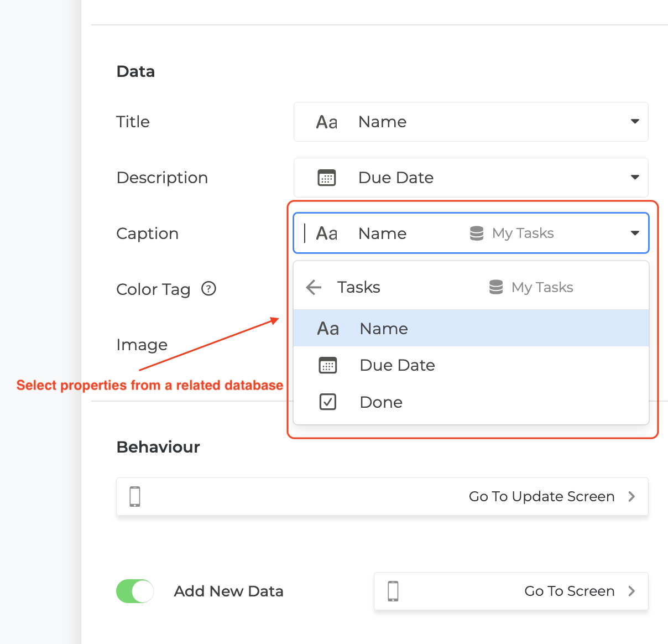Click the database icon in Caption field
Viewport: 668px width, 644px height.
(x=477, y=233)
